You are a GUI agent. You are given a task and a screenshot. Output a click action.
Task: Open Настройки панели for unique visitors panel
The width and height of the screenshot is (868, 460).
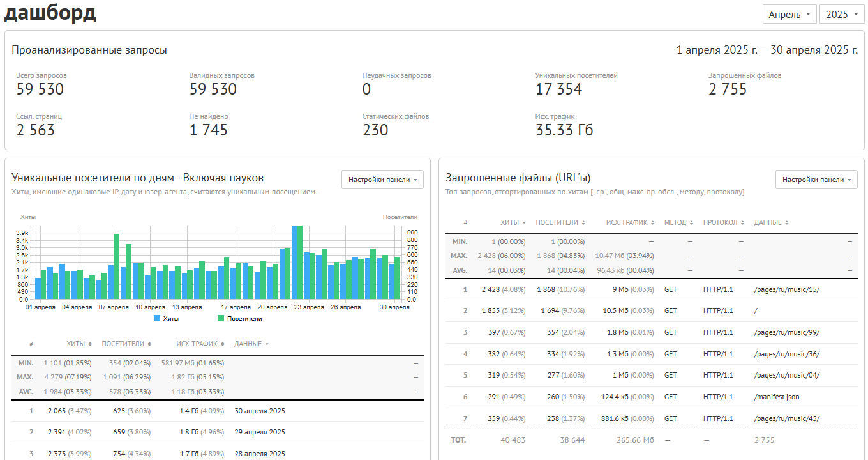pyautogui.click(x=382, y=180)
